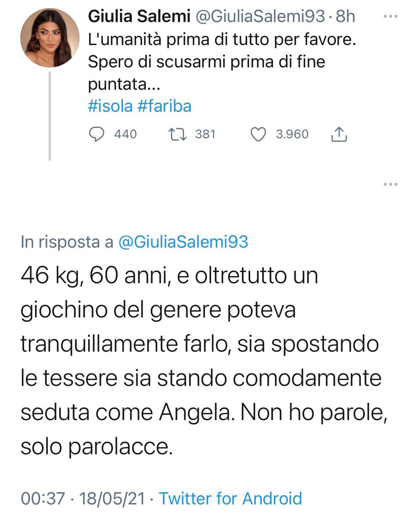Open the @GiuliaSalemi93 handle beside the name
Viewport: 420px width, 519px height.
click(260, 17)
